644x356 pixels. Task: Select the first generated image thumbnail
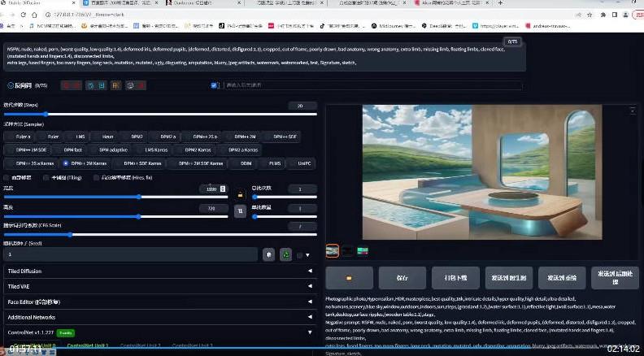click(x=333, y=251)
